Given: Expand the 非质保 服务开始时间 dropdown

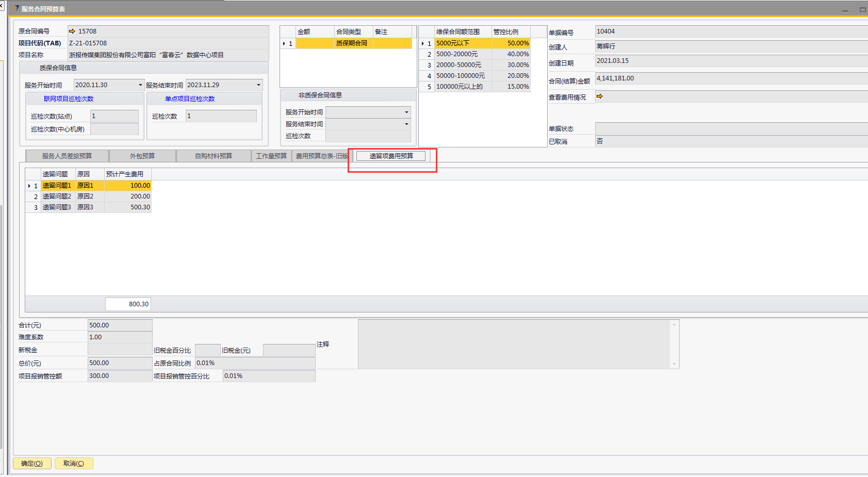Looking at the screenshot, I should click(x=406, y=112).
